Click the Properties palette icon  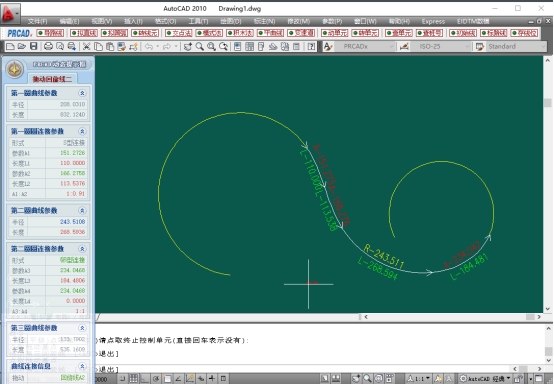tap(237, 46)
